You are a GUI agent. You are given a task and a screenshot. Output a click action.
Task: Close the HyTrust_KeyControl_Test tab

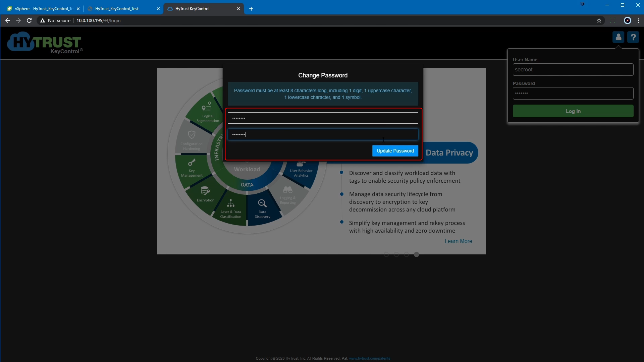click(158, 9)
